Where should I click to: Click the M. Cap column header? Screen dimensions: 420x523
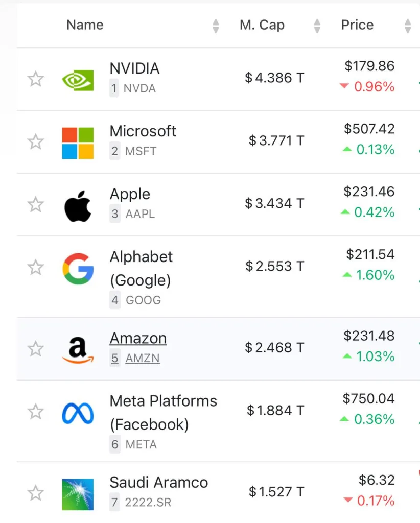(x=262, y=25)
